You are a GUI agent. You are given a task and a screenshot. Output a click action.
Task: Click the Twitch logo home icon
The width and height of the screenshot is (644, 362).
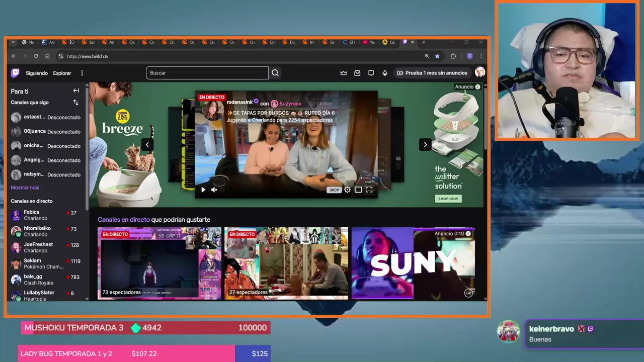point(15,73)
